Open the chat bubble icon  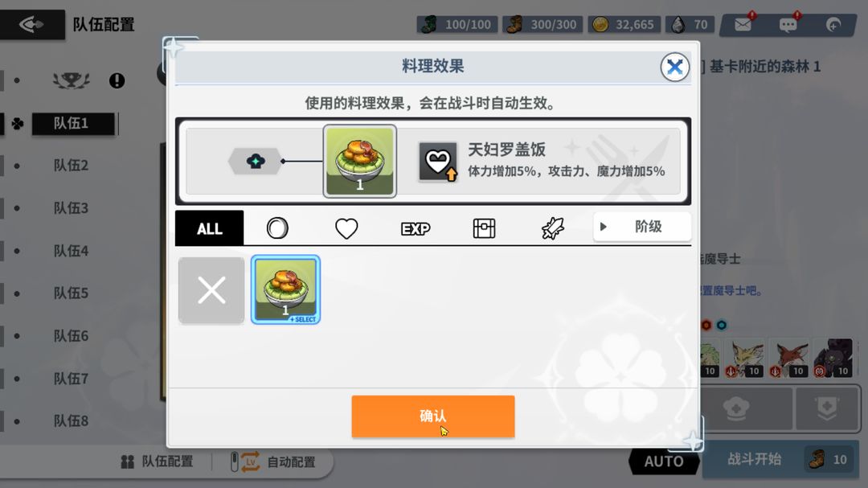tap(788, 24)
